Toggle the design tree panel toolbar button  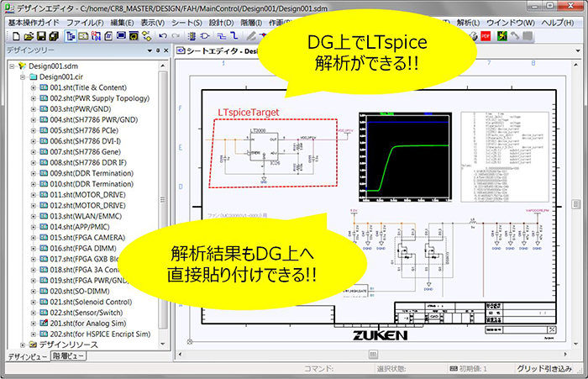click(71, 36)
